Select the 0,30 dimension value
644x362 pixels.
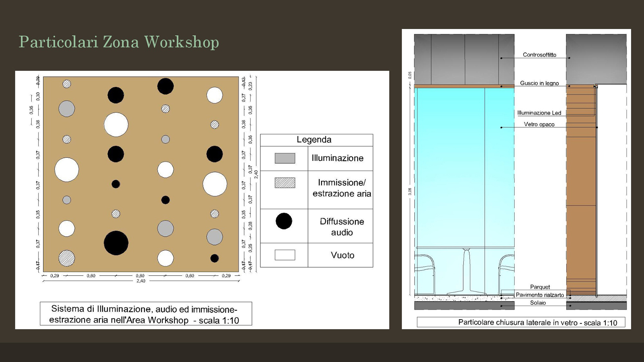(38, 97)
